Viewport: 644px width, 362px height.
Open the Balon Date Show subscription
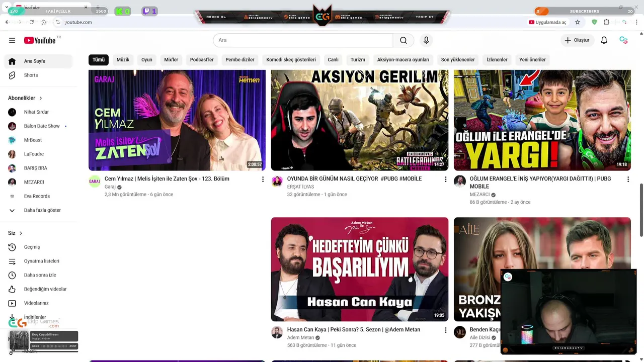(x=39, y=126)
